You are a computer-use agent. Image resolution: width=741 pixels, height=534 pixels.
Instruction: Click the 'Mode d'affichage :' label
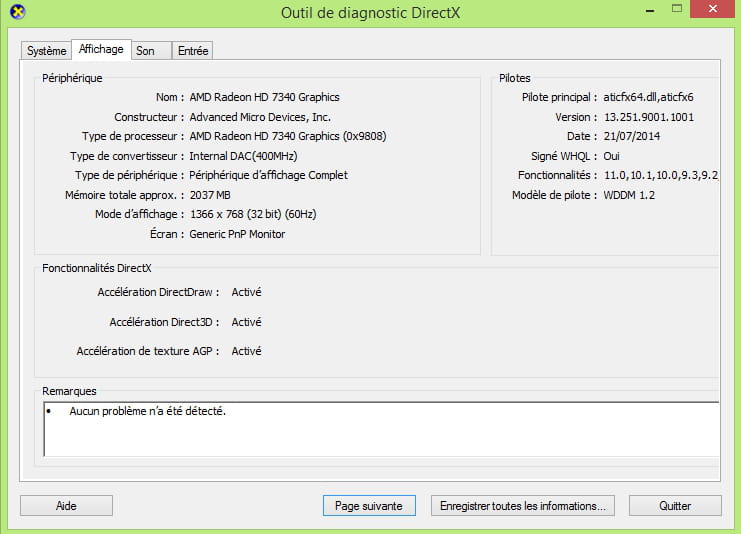point(140,214)
